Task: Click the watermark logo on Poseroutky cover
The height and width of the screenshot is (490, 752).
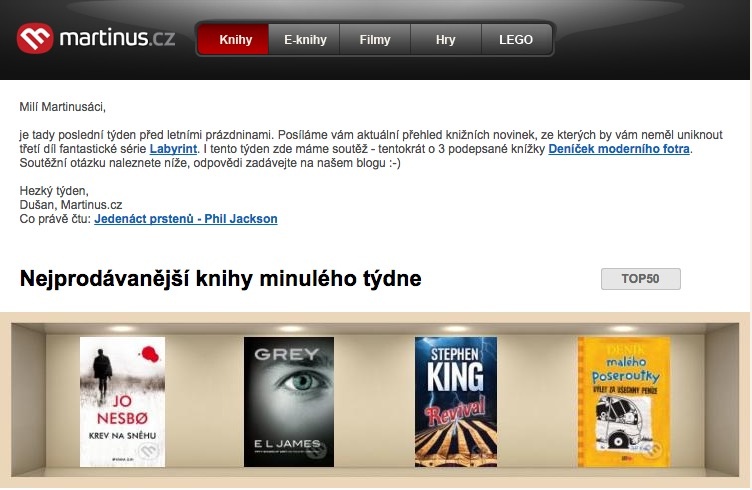Action: [653, 450]
